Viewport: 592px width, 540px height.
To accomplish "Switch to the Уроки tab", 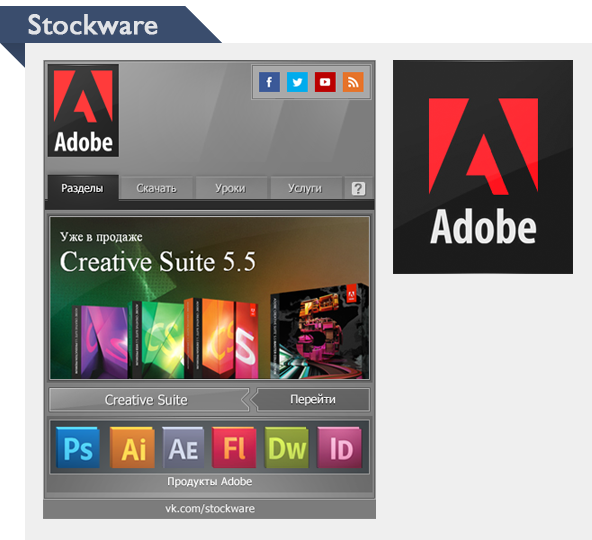I will click(230, 188).
